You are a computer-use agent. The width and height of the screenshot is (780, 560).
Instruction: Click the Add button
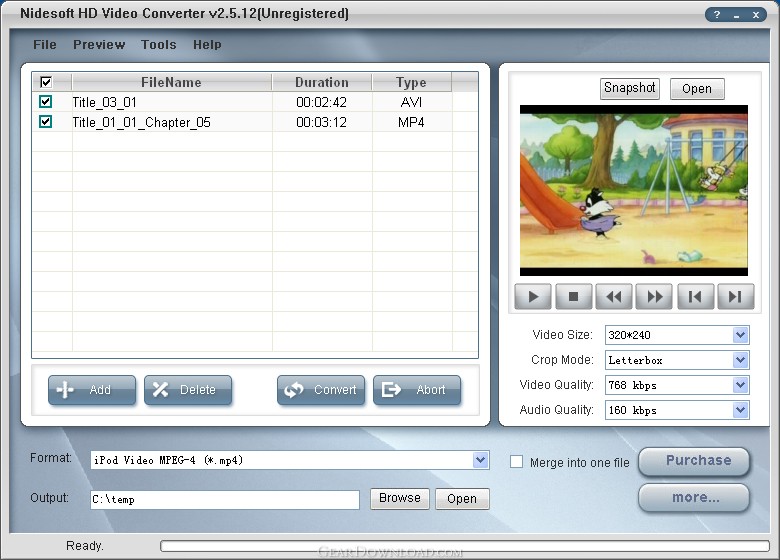(x=92, y=390)
